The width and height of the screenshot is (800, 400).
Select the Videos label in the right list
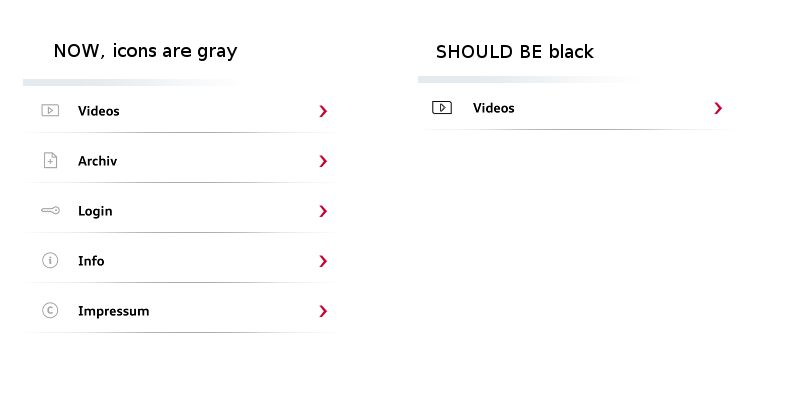click(493, 108)
